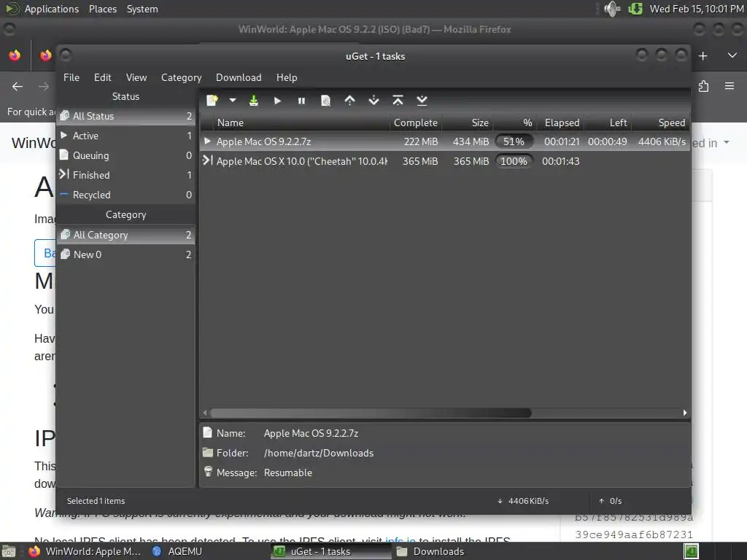This screenshot has height=560, width=747.
Task: Open the View menu in uGet
Action: pyautogui.click(x=136, y=77)
